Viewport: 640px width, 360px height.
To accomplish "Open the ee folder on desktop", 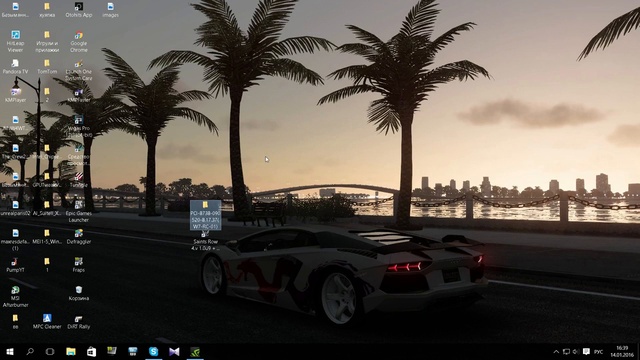I will pos(15,321).
